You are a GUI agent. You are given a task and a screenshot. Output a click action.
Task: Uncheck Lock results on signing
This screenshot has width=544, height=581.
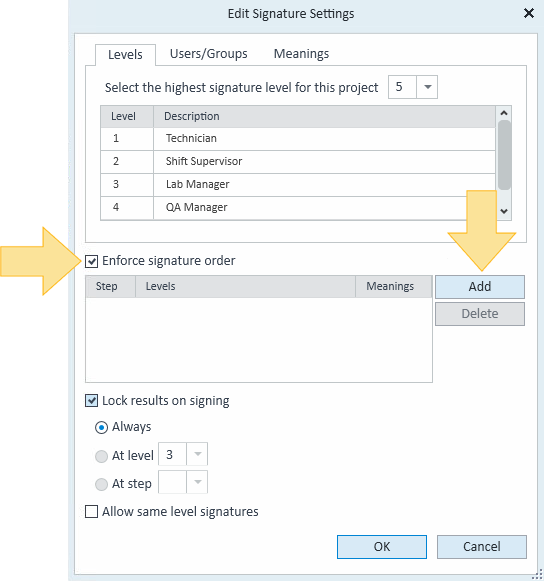(x=92, y=401)
